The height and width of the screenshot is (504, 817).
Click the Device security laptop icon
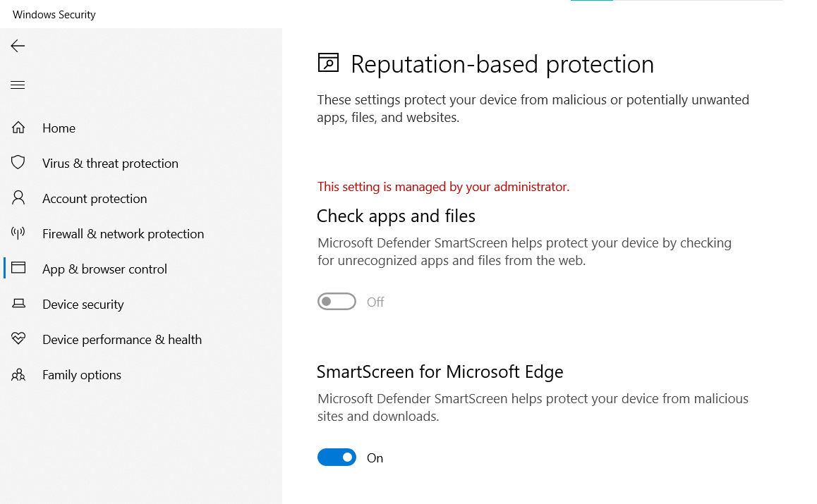[18, 304]
